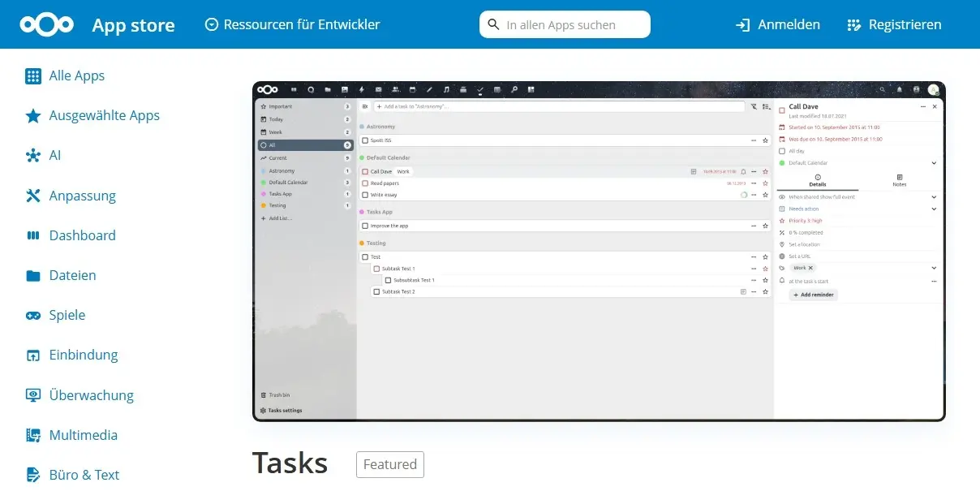
Task: Click the In allen Apps suchen search field
Action: [x=565, y=24]
